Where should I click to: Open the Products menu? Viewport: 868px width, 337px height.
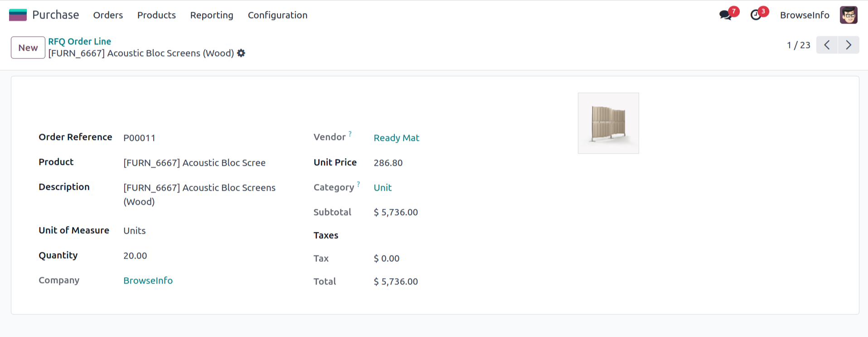(x=156, y=15)
